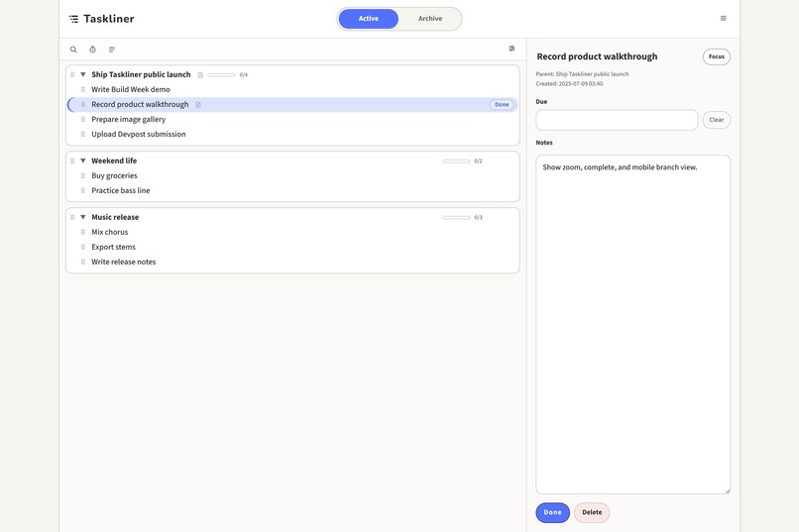Click the text lines icon in toolbar
The image size is (799, 532).
tap(112, 50)
